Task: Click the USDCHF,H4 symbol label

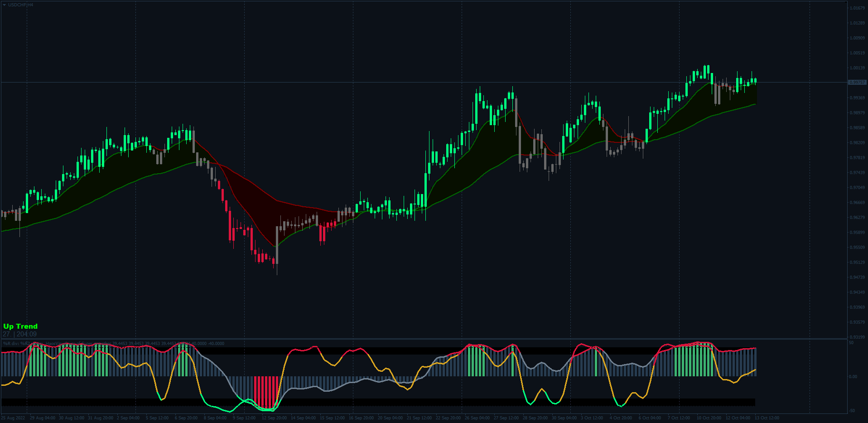Action: (x=20, y=5)
